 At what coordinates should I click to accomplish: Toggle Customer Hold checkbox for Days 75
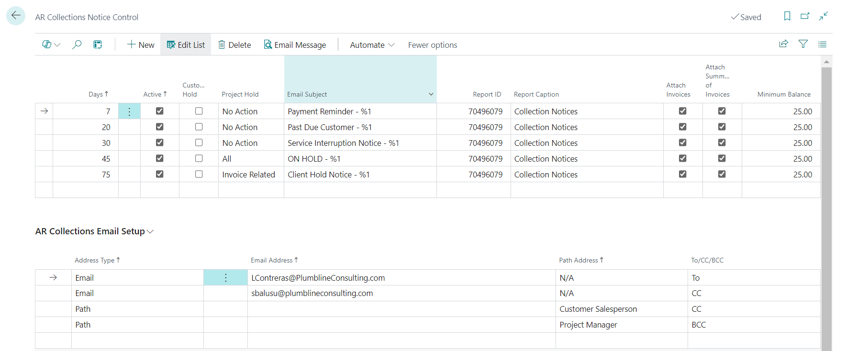point(199,174)
